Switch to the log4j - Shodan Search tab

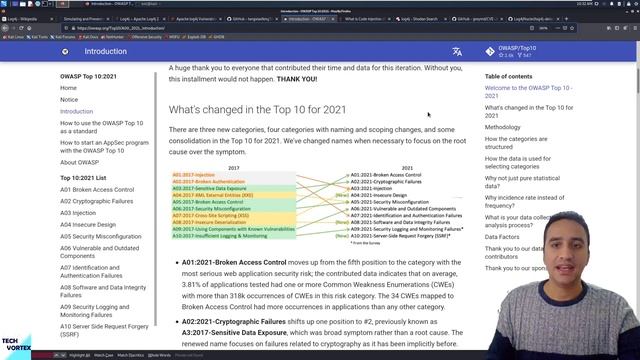click(420, 19)
